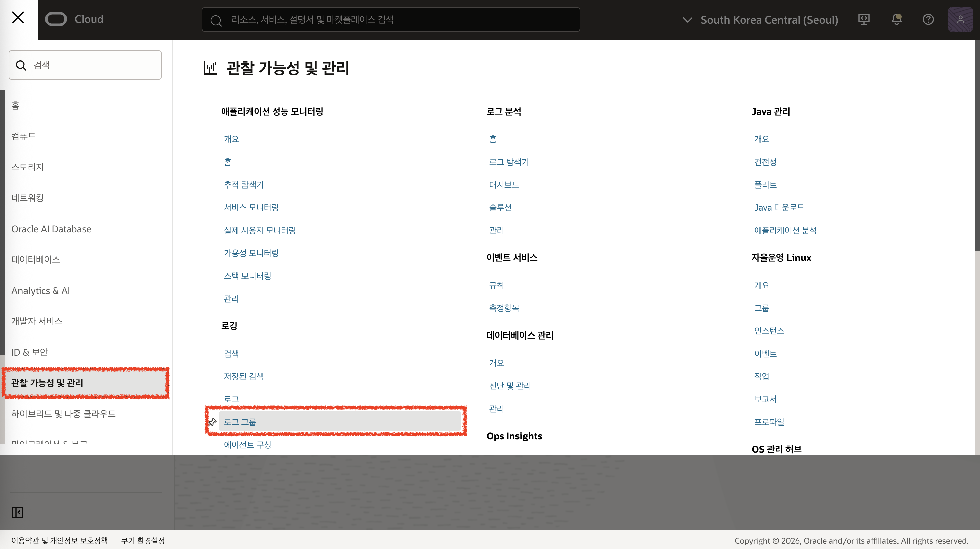Screen dimensions: 980x549
Task: Open 작업 under 자율운영 Linux
Action: (762, 377)
